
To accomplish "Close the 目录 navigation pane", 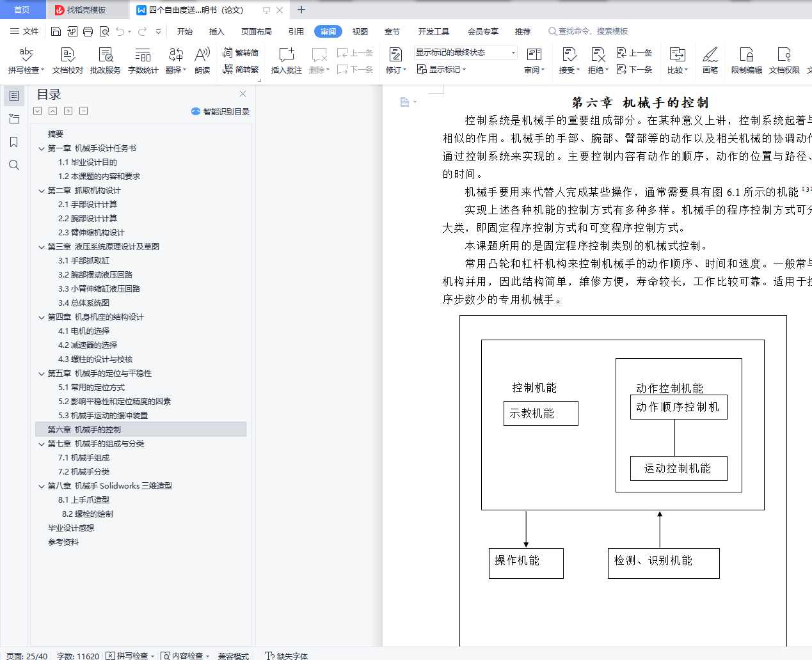I will (x=243, y=94).
